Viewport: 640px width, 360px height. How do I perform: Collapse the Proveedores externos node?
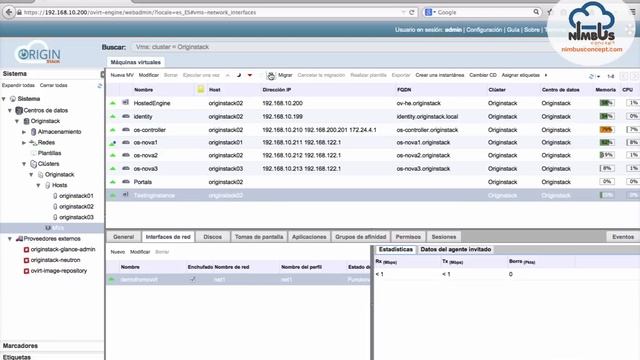pos(10,239)
